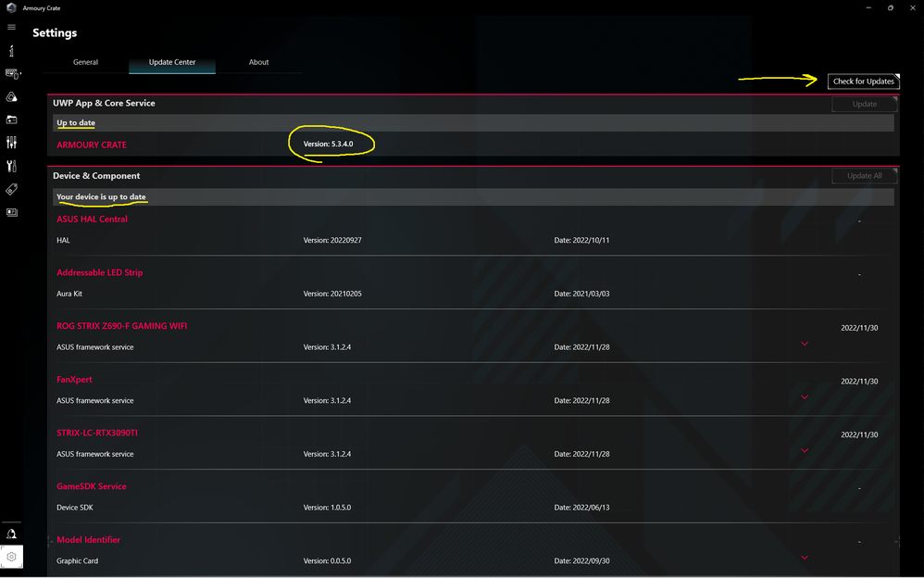The height and width of the screenshot is (578, 924).
Task: Expand the ROG STRIX Z690-F GAMING WIFI chevron
Action: point(805,344)
